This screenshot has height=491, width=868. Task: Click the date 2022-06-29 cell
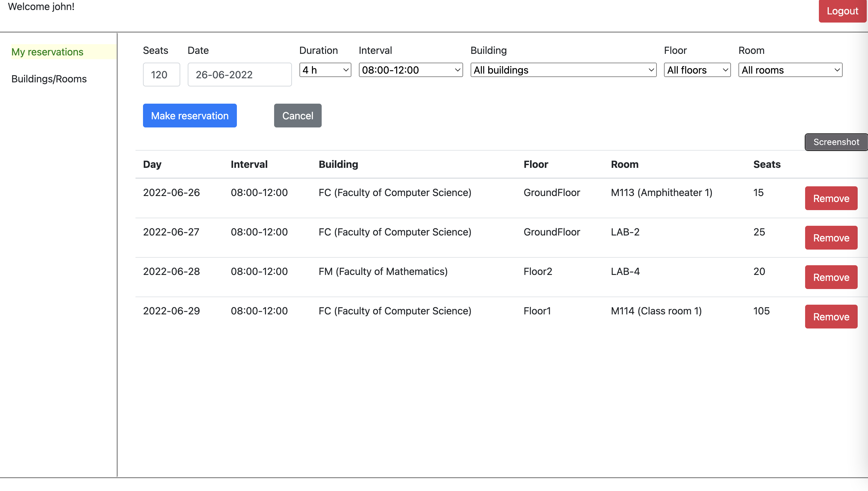[171, 311]
